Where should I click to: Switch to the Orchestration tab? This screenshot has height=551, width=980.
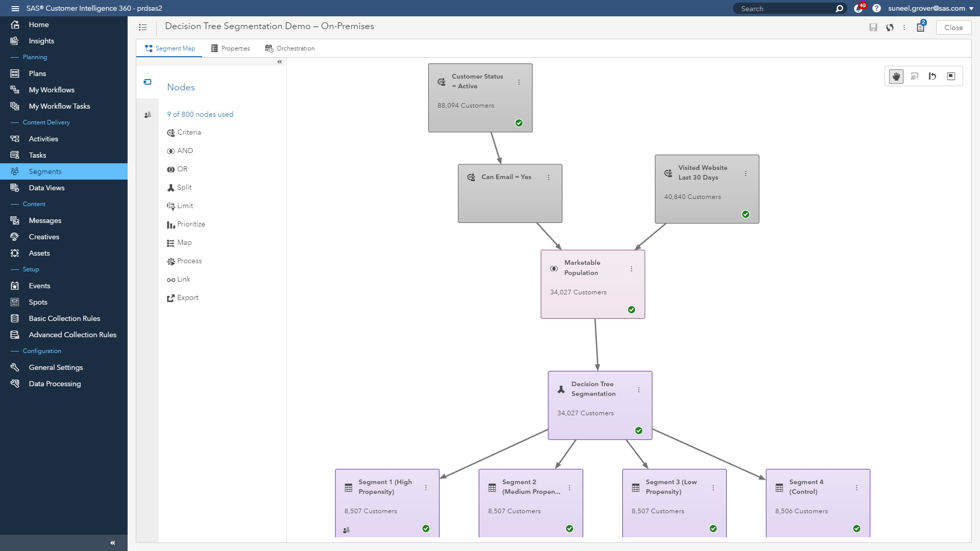pyautogui.click(x=296, y=48)
